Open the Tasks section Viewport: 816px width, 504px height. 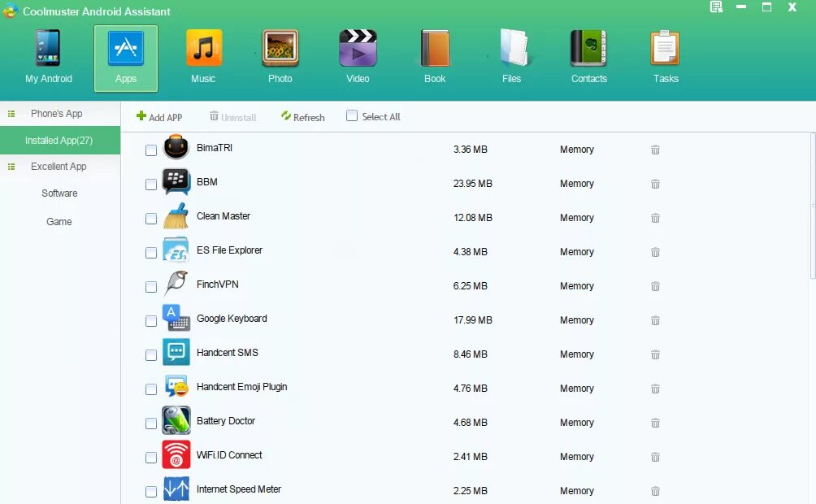(666, 57)
